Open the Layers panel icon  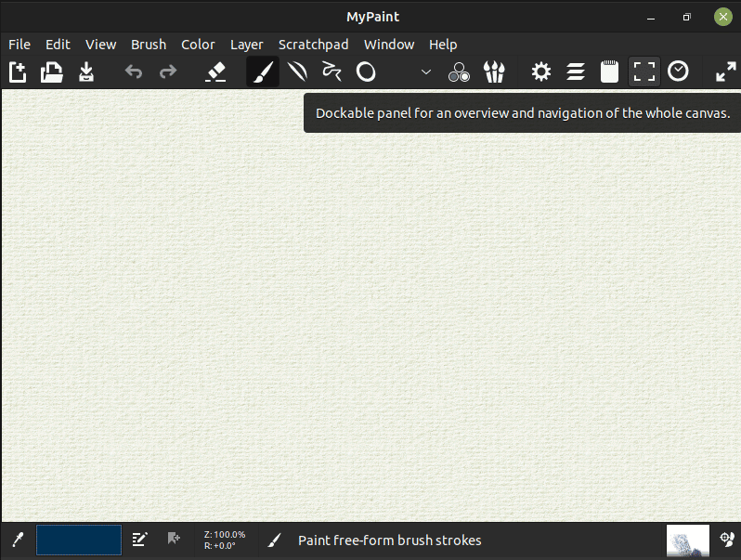(x=576, y=72)
